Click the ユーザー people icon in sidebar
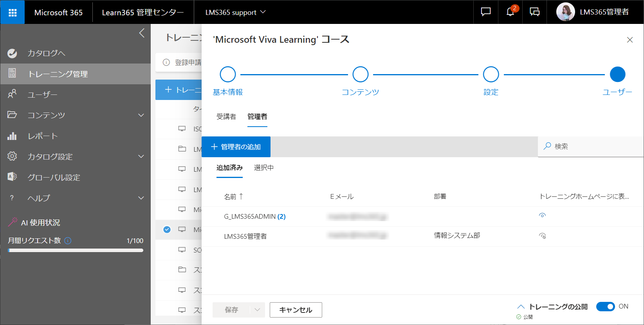 pyautogui.click(x=12, y=94)
